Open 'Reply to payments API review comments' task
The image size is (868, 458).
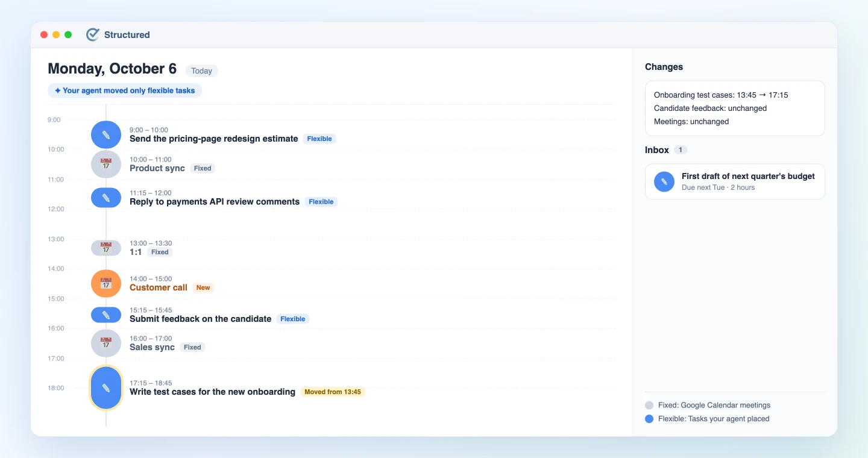[x=215, y=202]
